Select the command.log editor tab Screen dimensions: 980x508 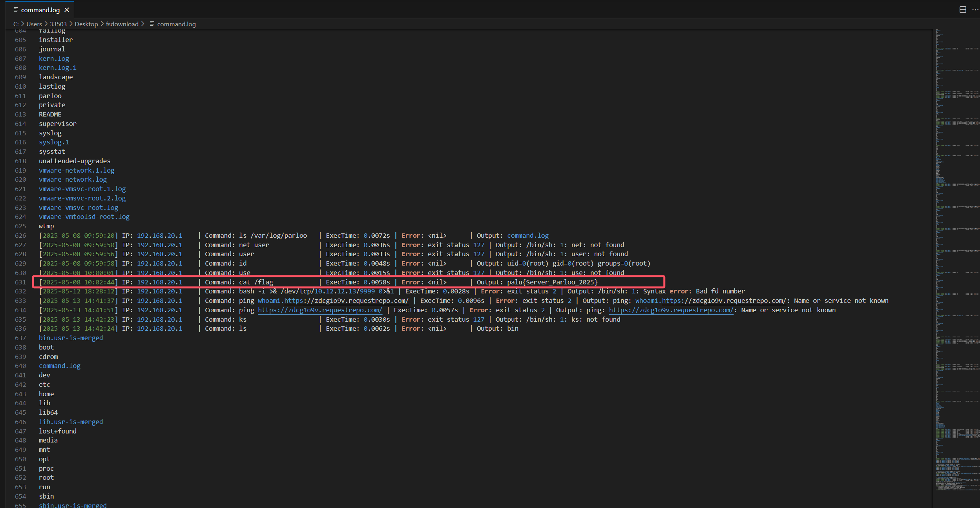coord(40,10)
